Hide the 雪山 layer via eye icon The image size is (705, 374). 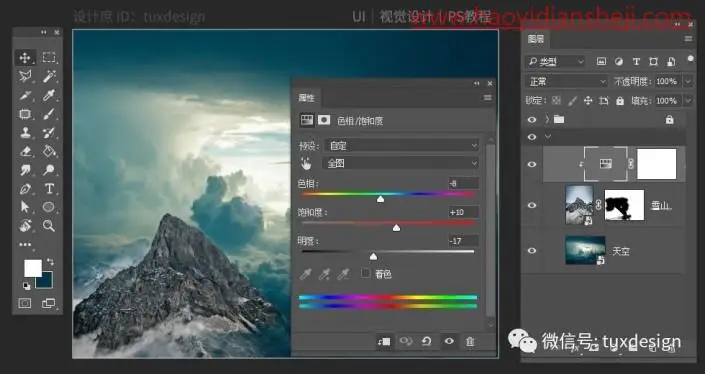pos(531,205)
